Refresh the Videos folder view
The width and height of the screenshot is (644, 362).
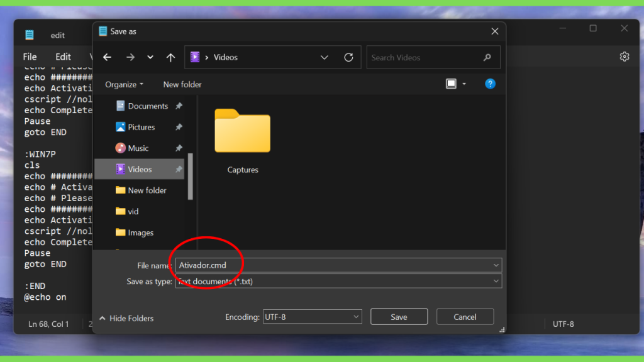coord(348,57)
